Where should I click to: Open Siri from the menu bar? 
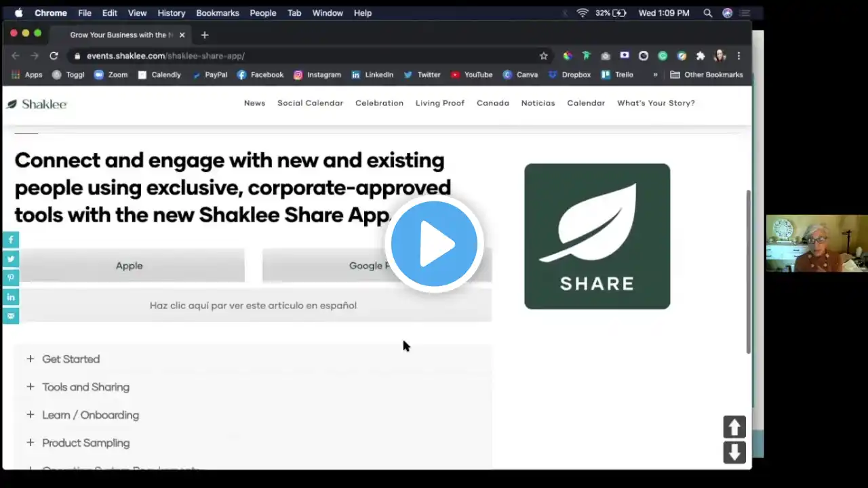click(727, 13)
